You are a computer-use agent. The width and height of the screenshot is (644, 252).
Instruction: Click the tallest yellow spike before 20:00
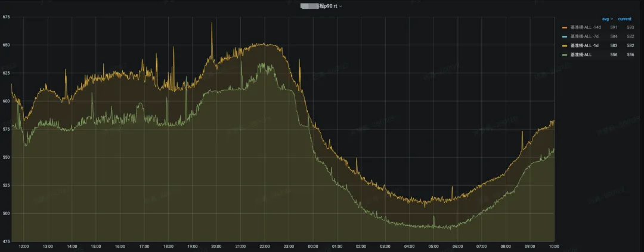[x=212, y=41]
